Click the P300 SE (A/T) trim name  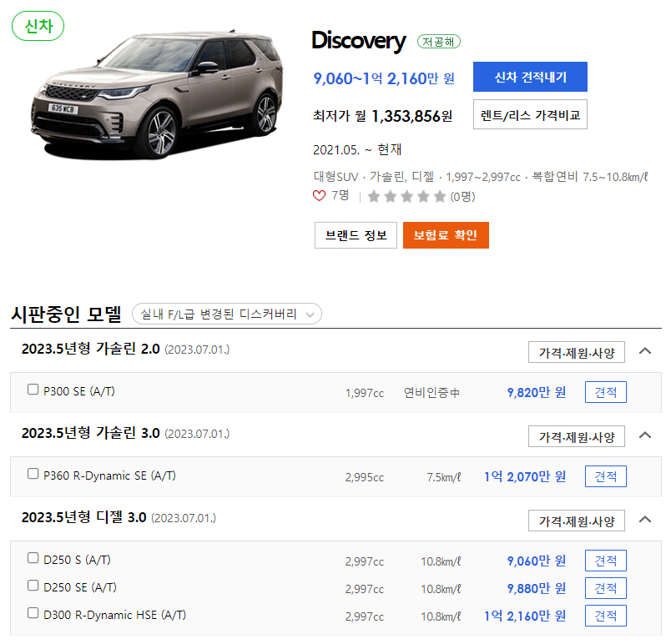pyautogui.click(x=79, y=391)
